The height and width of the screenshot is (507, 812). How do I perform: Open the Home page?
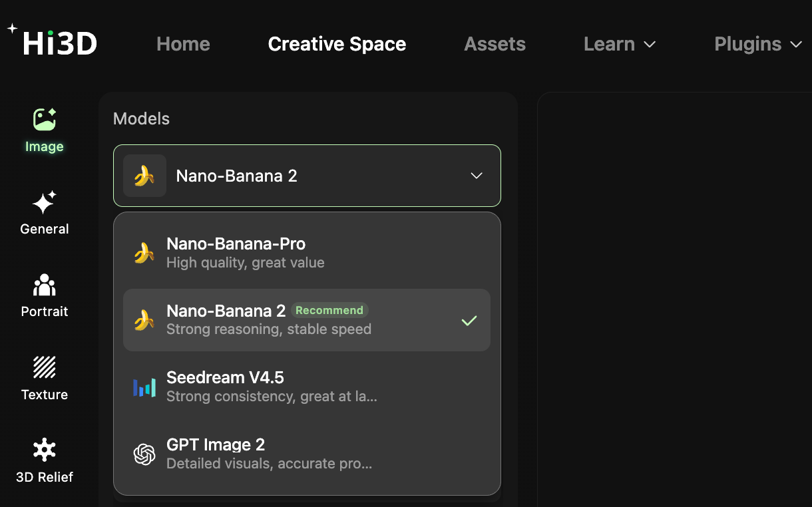click(183, 44)
